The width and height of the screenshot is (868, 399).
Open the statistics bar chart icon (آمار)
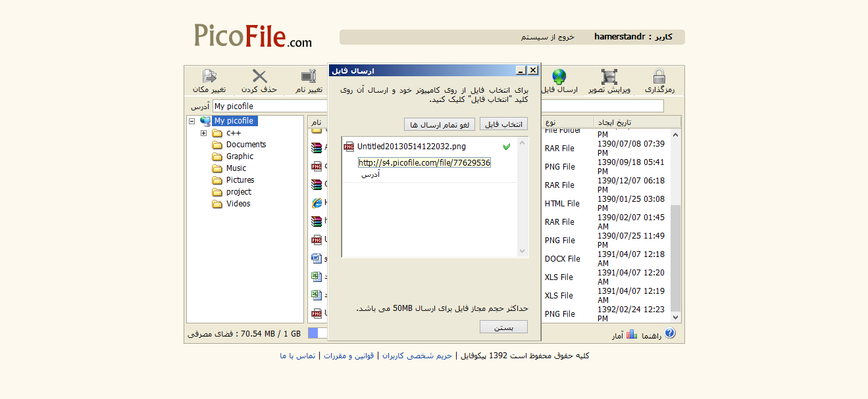(x=632, y=334)
